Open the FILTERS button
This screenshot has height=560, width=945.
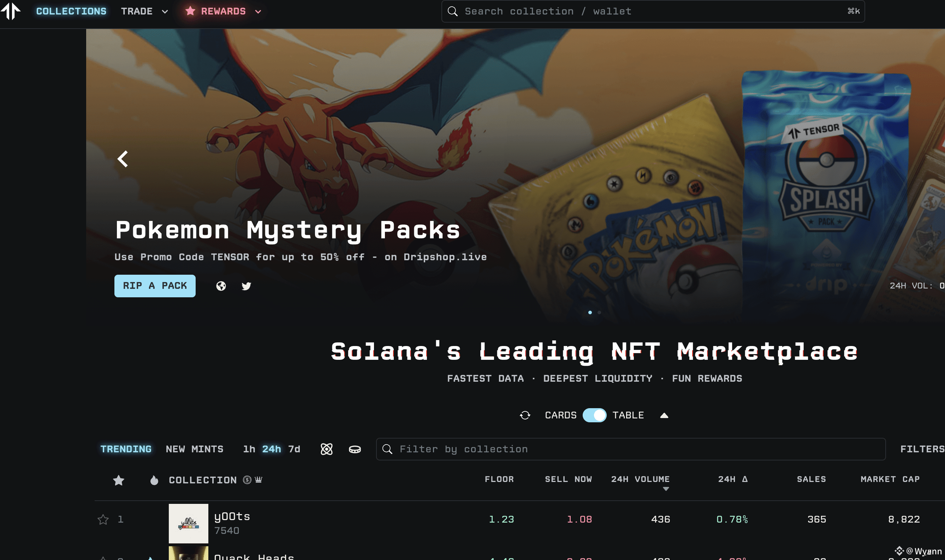coord(922,449)
